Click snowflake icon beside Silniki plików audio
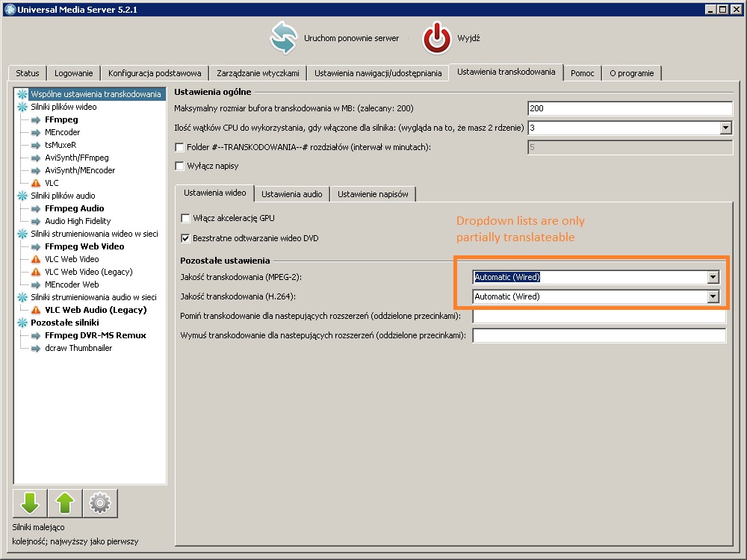Viewport: 747px width, 560px height. [22, 196]
